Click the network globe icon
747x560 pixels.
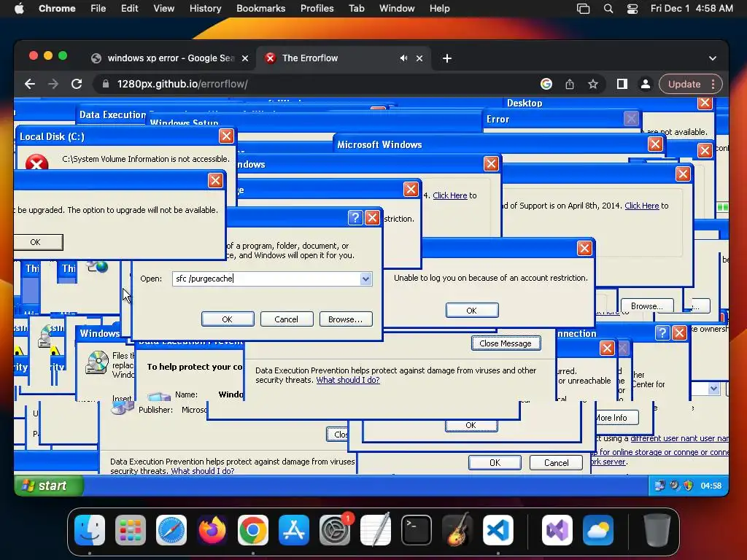pos(98,266)
